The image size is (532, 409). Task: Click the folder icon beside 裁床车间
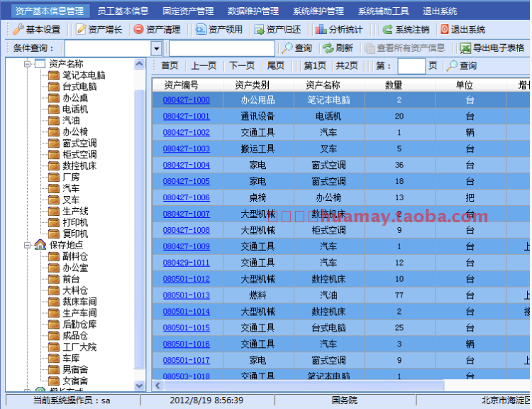(54, 302)
